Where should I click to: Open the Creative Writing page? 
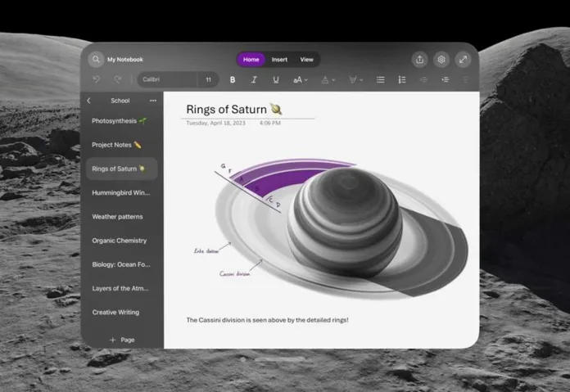tap(122, 313)
